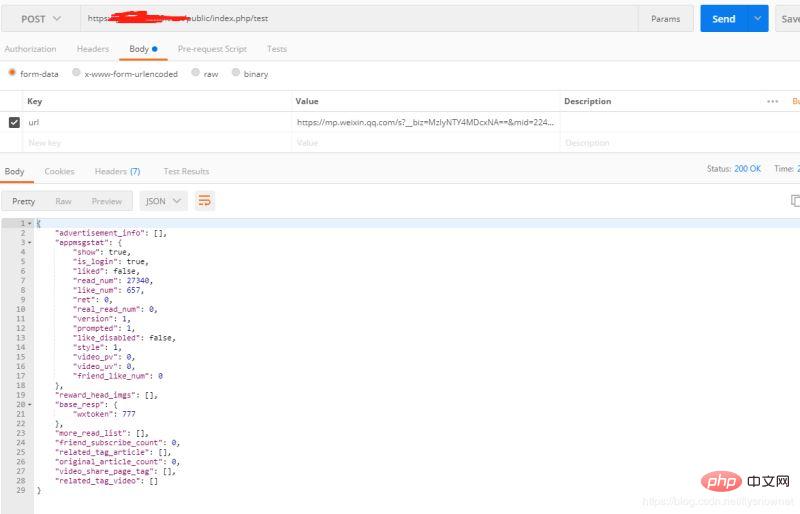Select the raw body radio option

click(195, 72)
